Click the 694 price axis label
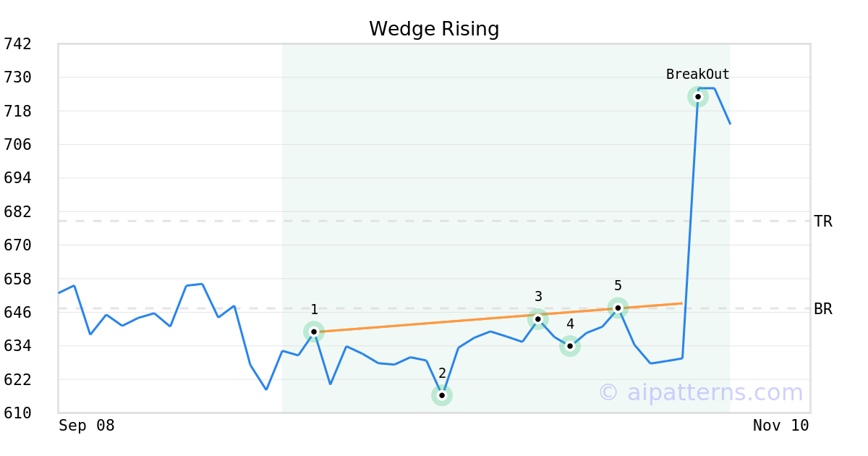 tap(18, 178)
